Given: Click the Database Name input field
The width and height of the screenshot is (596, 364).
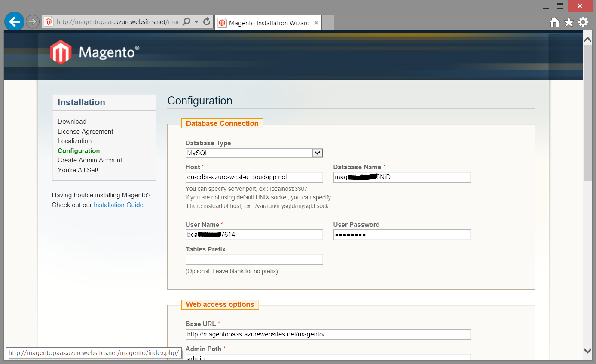Looking at the screenshot, I should click(x=402, y=177).
